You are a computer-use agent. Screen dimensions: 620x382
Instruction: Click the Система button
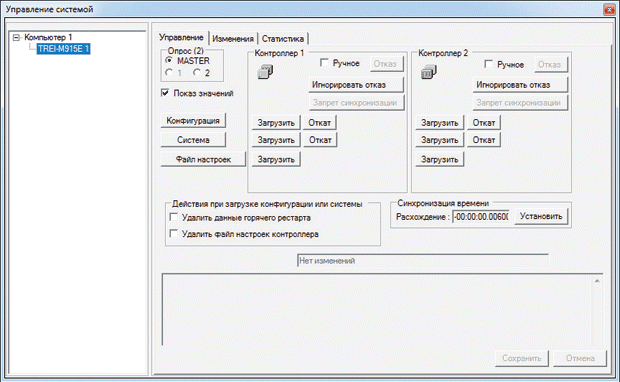(x=193, y=140)
